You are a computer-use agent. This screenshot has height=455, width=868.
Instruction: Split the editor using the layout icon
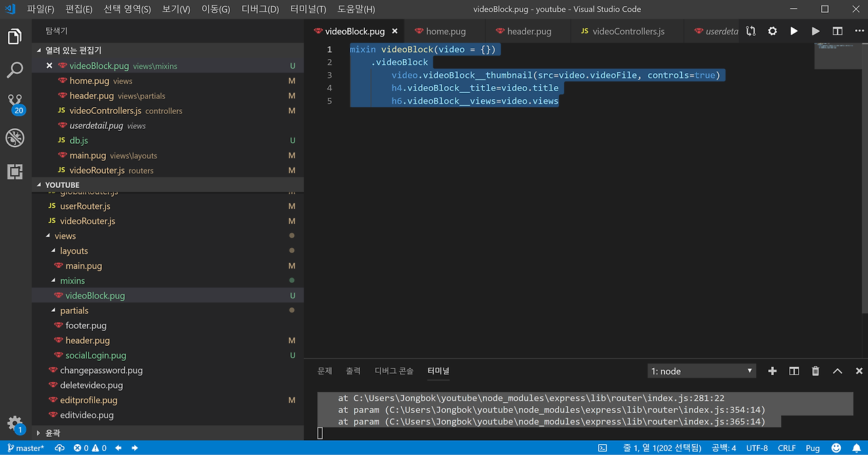click(x=837, y=31)
